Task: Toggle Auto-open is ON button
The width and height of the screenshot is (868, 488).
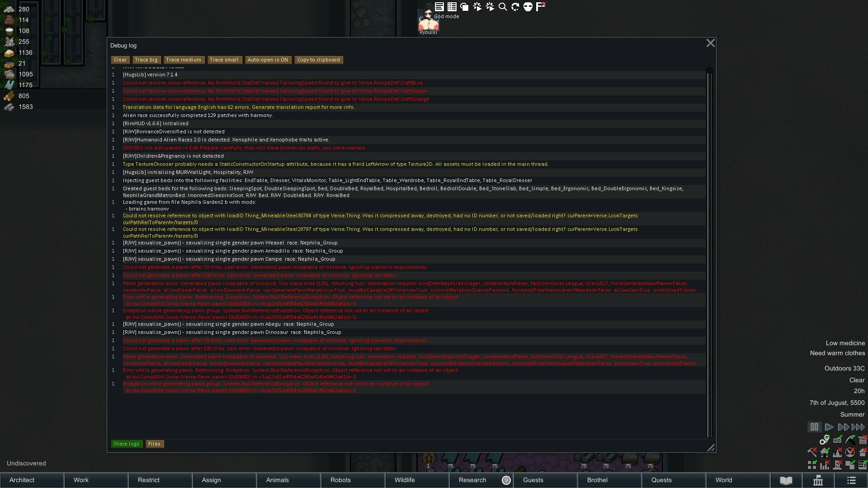Action: click(268, 60)
